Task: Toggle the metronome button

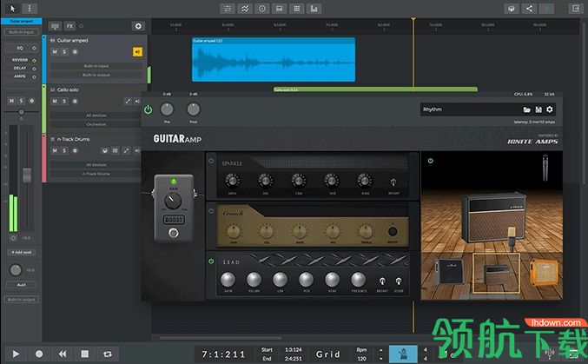Action: [x=403, y=354]
